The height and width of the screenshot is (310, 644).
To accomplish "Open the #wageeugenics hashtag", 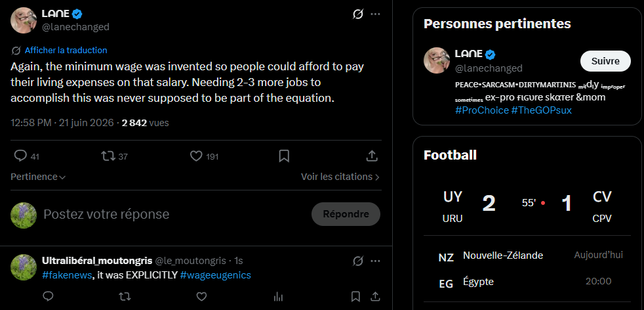I will click(x=215, y=275).
